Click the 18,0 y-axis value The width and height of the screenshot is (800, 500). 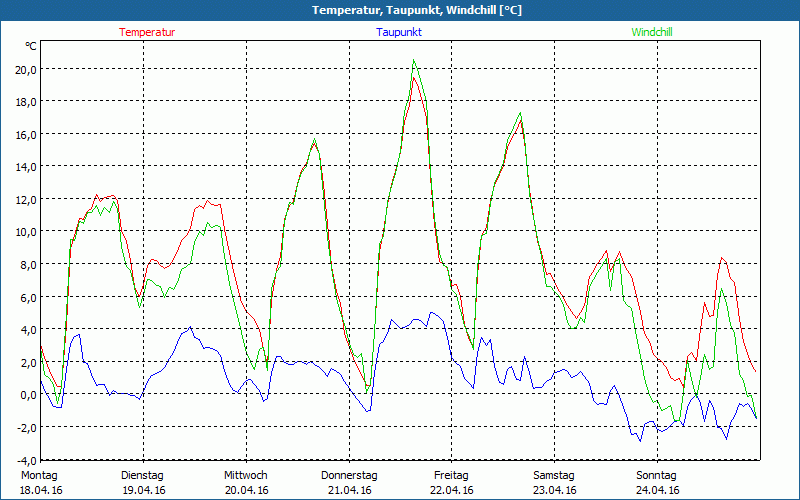[x=26, y=102]
